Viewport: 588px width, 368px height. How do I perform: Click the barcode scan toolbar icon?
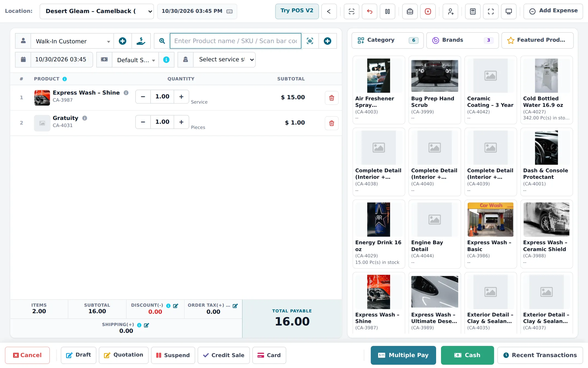click(x=351, y=11)
